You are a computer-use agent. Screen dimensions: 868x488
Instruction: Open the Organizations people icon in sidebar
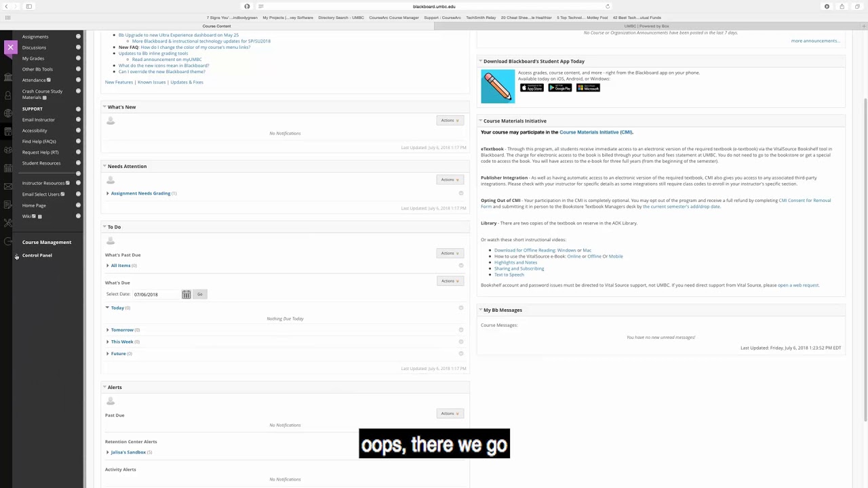click(8, 150)
